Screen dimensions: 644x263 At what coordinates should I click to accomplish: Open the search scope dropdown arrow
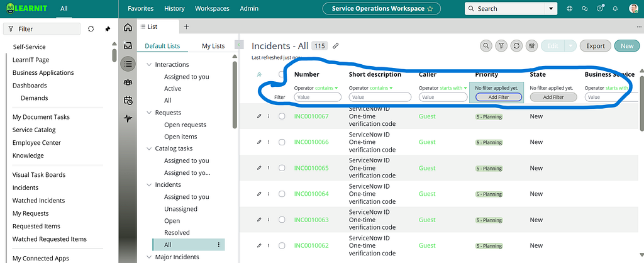pyautogui.click(x=551, y=9)
